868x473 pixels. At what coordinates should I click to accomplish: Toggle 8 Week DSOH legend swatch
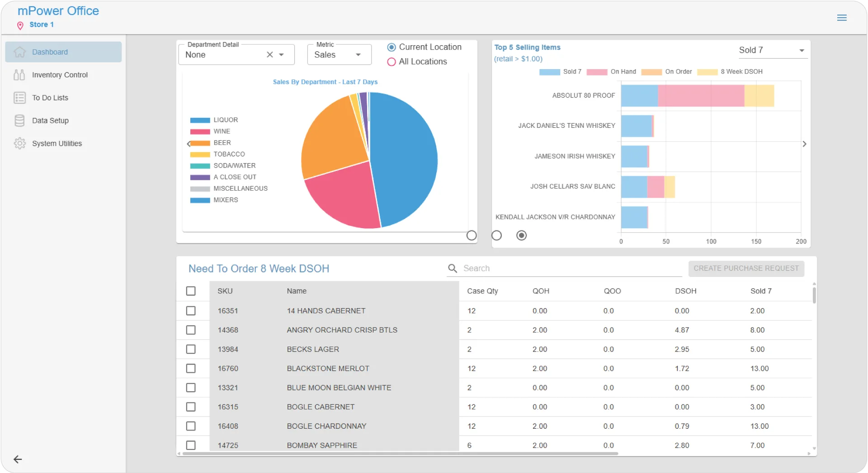[x=707, y=72]
